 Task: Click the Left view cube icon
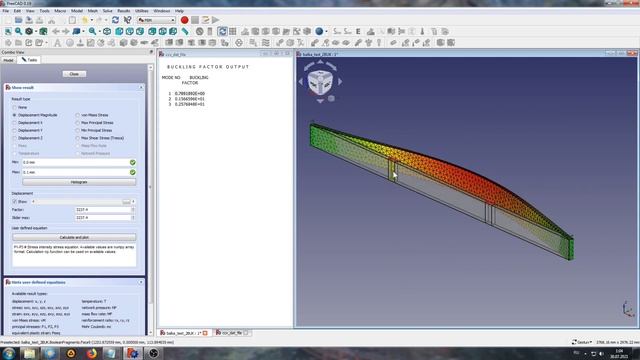point(173,31)
